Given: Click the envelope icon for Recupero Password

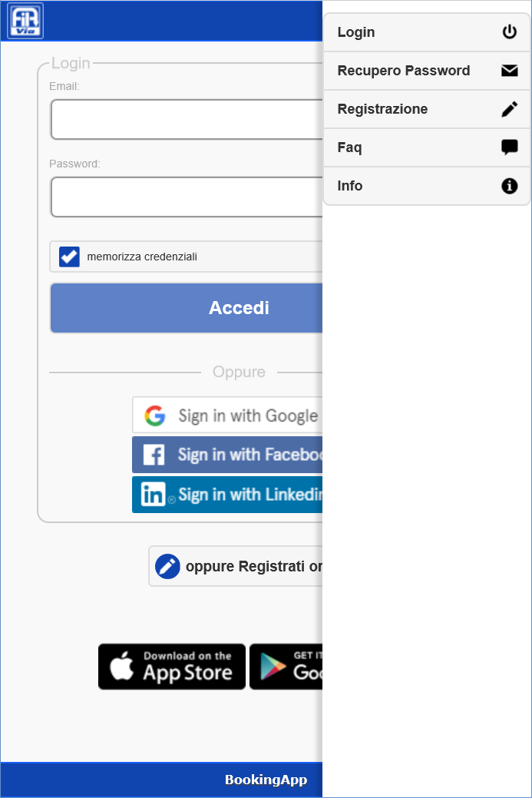Looking at the screenshot, I should [x=510, y=71].
